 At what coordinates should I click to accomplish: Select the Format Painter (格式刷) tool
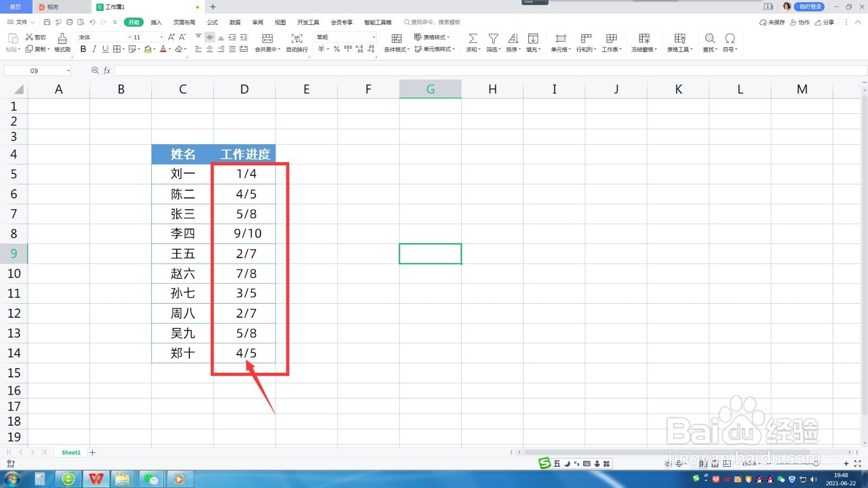(62, 42)
